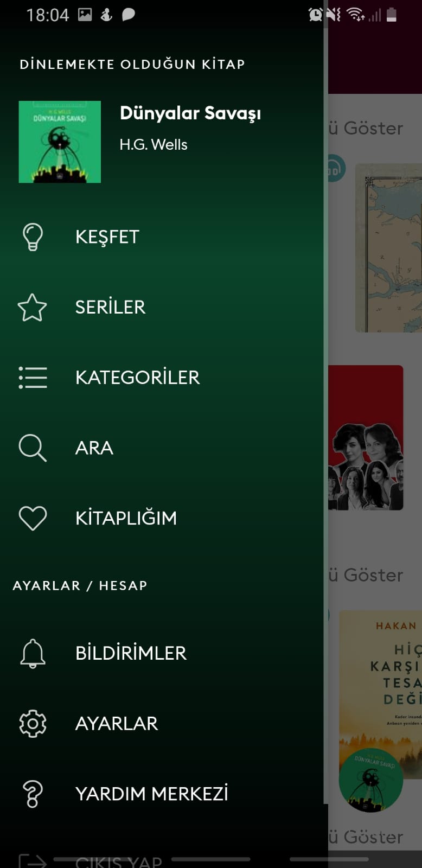Tap the star Seriler icon
The image size is (422, 868).
[x=33, y=307]
